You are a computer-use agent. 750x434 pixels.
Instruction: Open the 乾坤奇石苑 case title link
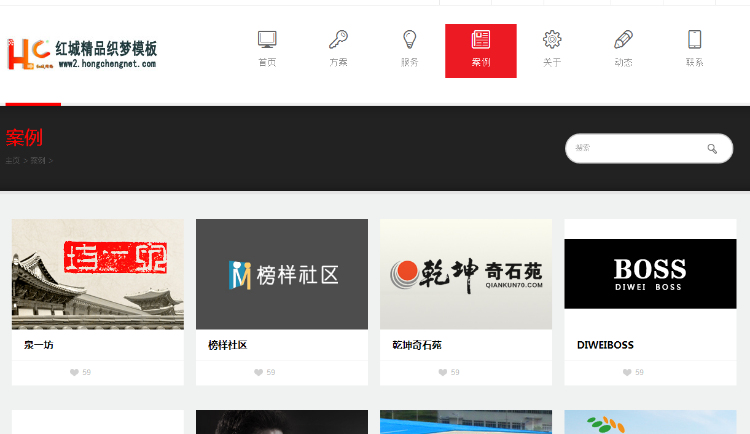pos(417,345)
